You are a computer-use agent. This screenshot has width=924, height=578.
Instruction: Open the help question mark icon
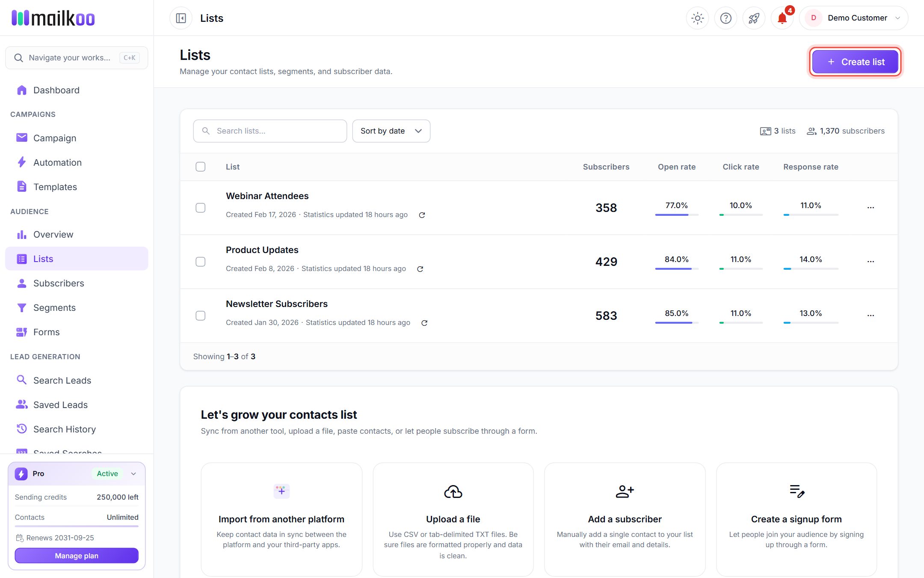[x=726, y=18]
